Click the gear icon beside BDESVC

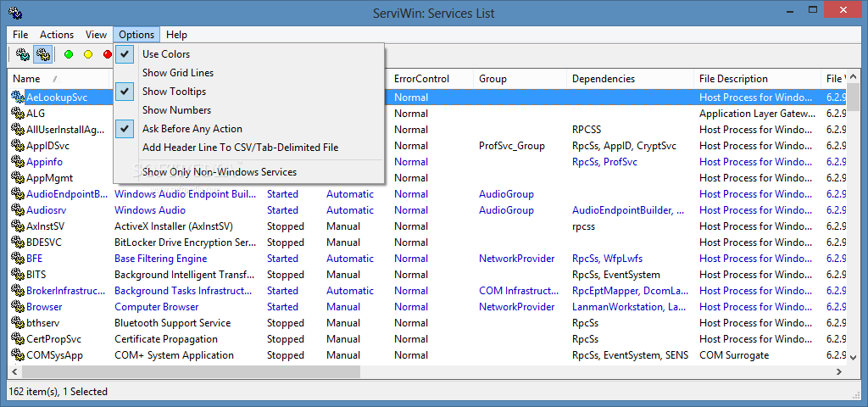18,242
